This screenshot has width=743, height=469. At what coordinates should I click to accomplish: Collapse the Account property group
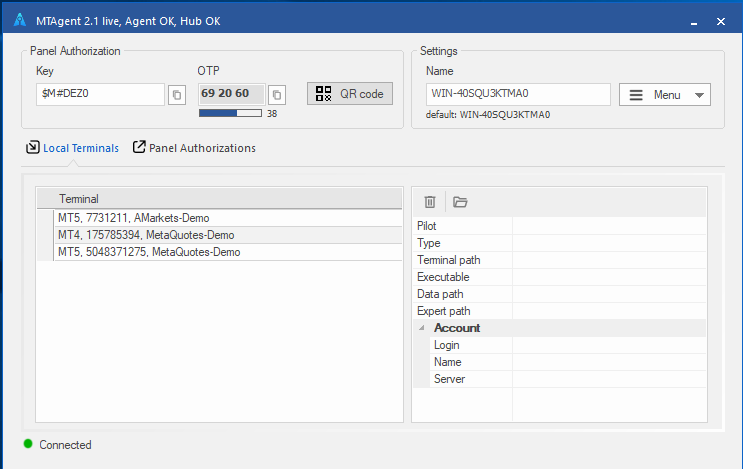[421, 328]
